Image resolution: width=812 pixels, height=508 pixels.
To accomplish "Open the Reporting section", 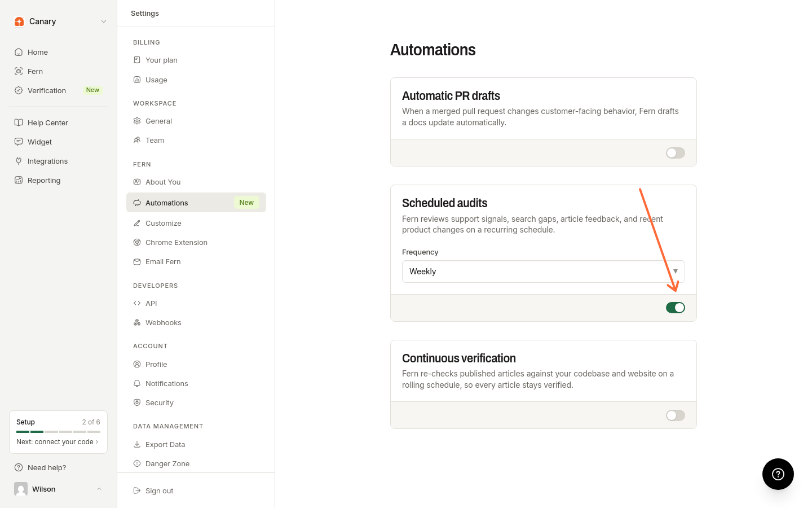I will pos(59,180).
